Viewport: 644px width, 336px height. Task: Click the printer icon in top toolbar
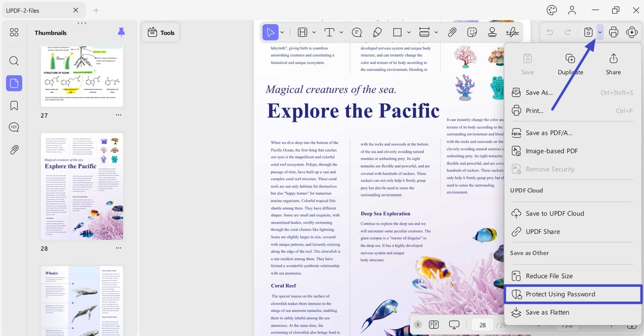pyautogui.click(x=613, y=32)
